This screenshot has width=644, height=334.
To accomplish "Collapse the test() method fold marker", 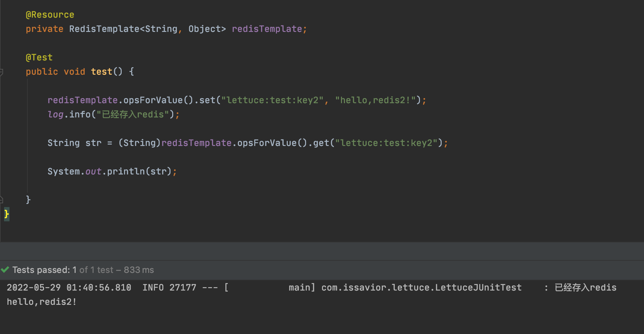I will click(x=1, y=72).
